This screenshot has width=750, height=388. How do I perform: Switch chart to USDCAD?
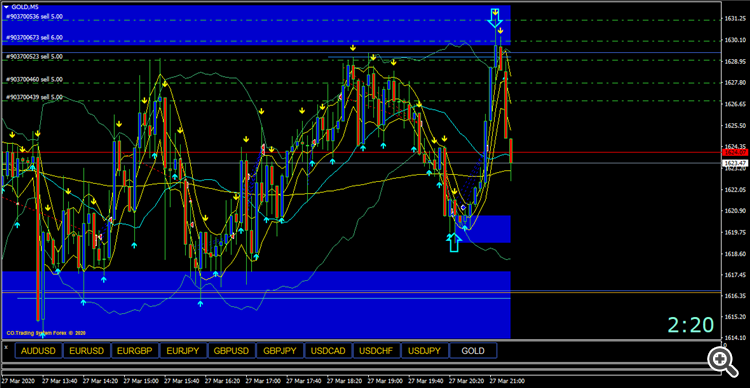[329, 351]
